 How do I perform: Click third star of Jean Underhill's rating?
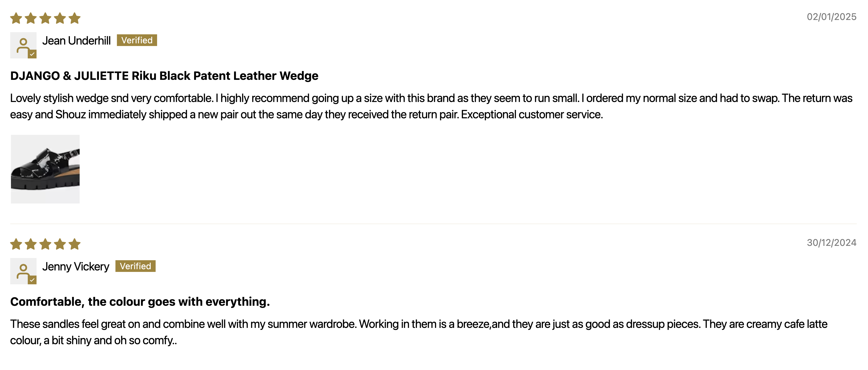point(45,18)
